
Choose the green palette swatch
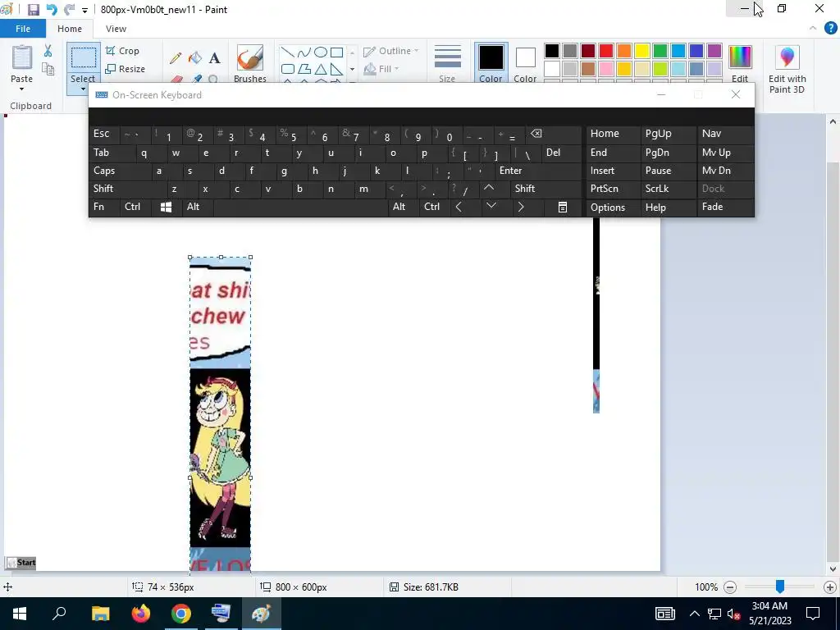click(x=660, y=51)
